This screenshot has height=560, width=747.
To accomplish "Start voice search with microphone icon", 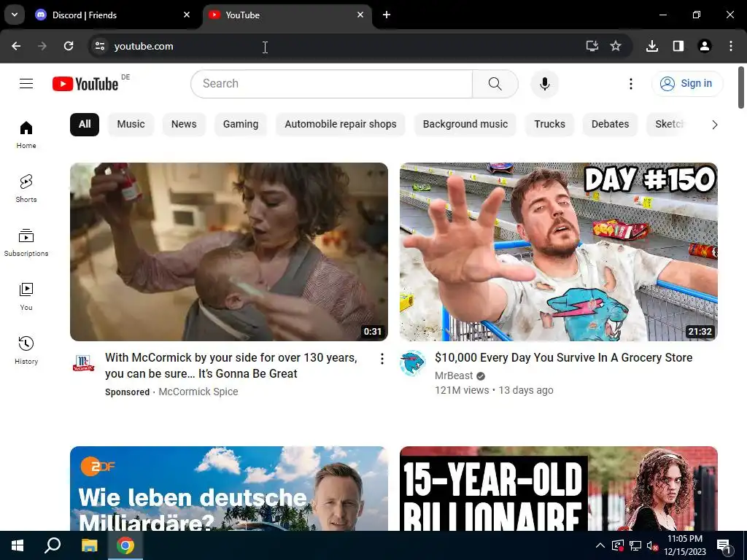I will click(x=544, y=84).
